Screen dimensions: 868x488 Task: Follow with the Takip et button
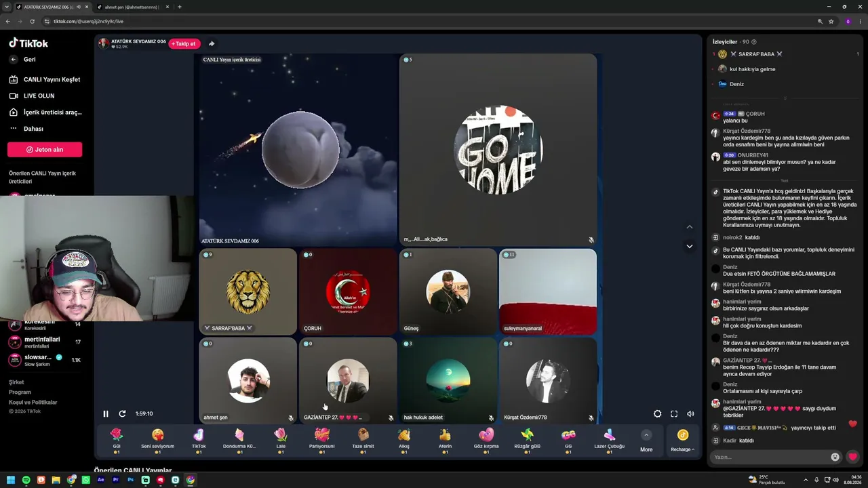[184, 43]
